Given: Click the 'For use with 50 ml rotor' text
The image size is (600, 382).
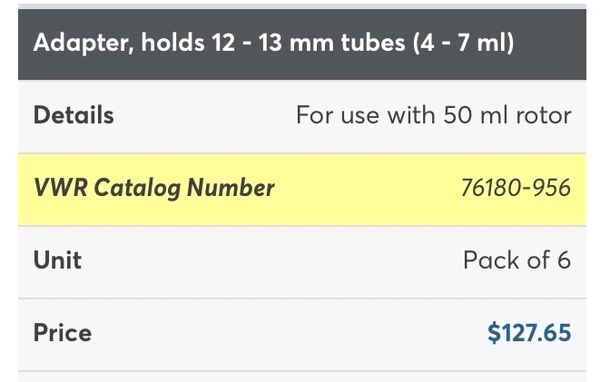Looking at the screenshot, I should [434, 115].
